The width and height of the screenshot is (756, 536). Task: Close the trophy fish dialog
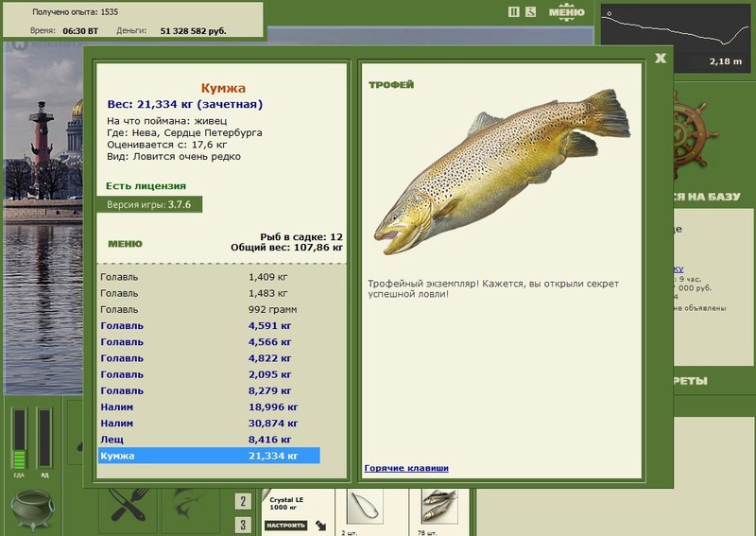661,59
